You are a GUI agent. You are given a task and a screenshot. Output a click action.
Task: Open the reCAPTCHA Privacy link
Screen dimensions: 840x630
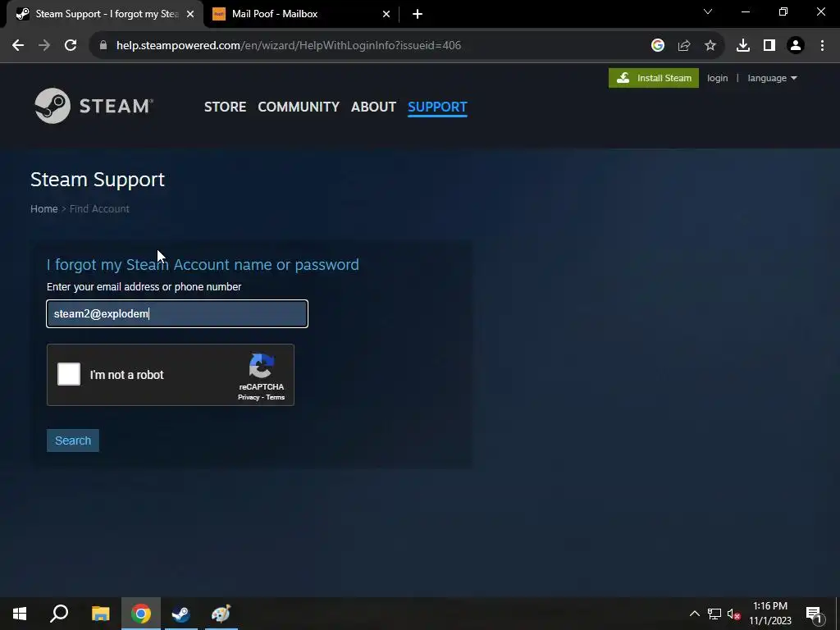249,398
